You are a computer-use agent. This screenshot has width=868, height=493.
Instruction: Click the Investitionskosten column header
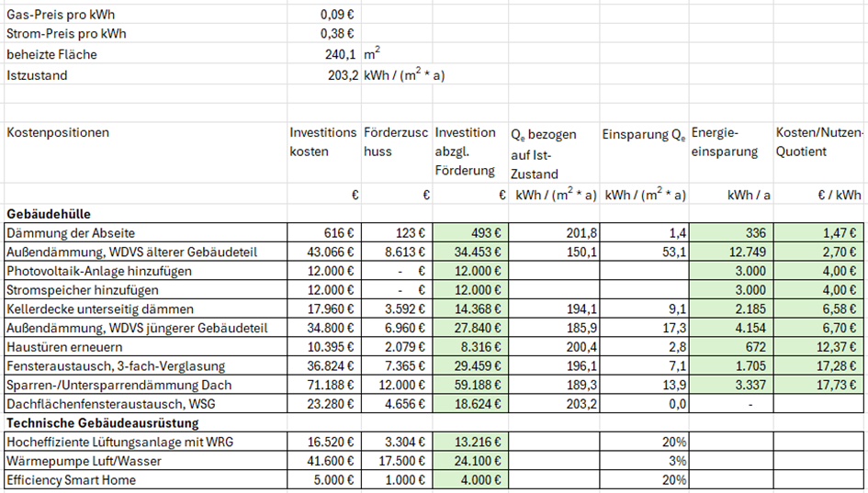coord(322,142)
